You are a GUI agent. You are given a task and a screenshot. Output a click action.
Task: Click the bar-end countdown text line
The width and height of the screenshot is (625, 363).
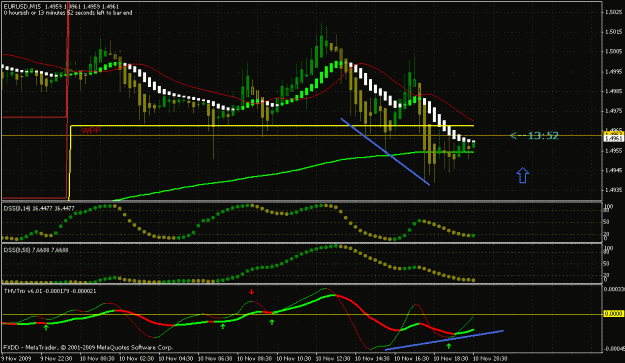click(x=68, y=13)
